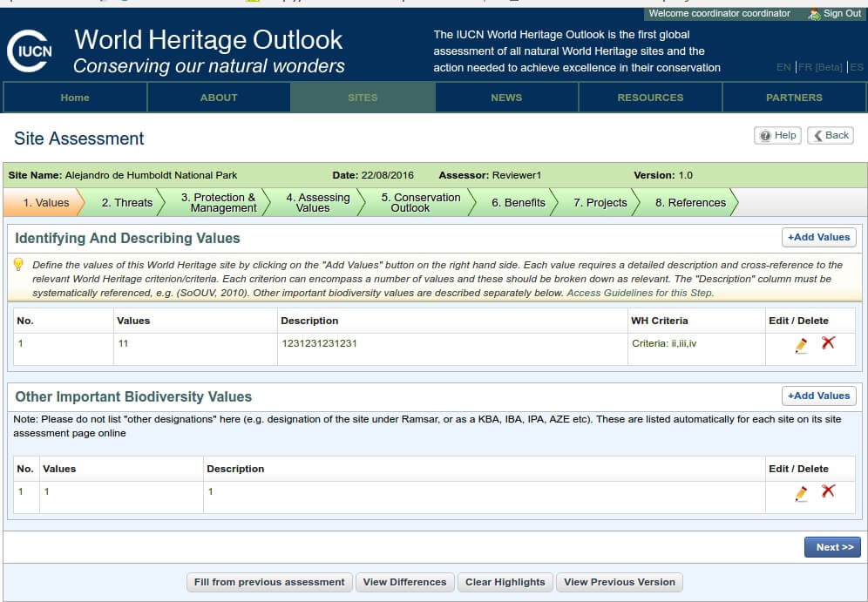The height and width of the screenshot is (602, 868).
Task: Delete the Other Important Biodiversity Values row
Action: [828, 490]
